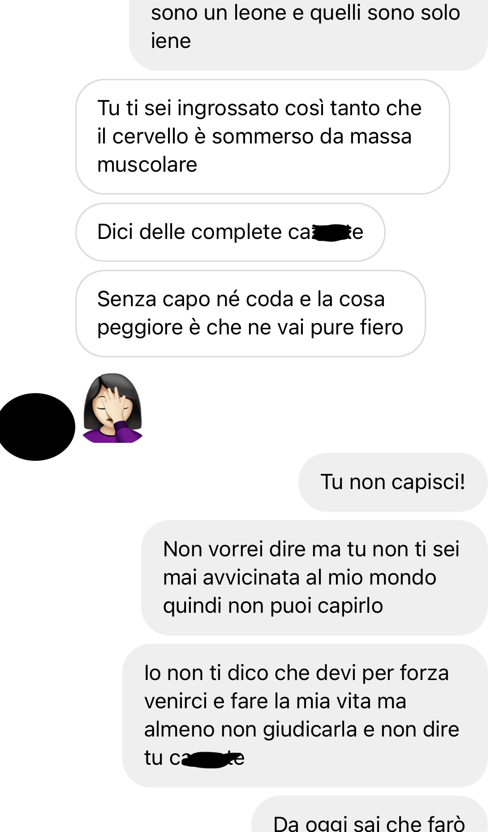Tap 'venirci e fare la mia vita ma' line
The height and width of the screenshot is (832, 504).
(275, 702)
